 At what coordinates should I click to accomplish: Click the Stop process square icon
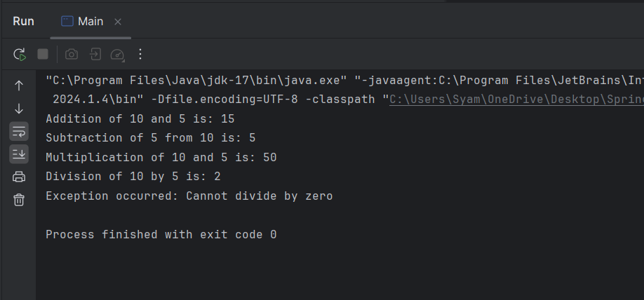pos(43,54)
